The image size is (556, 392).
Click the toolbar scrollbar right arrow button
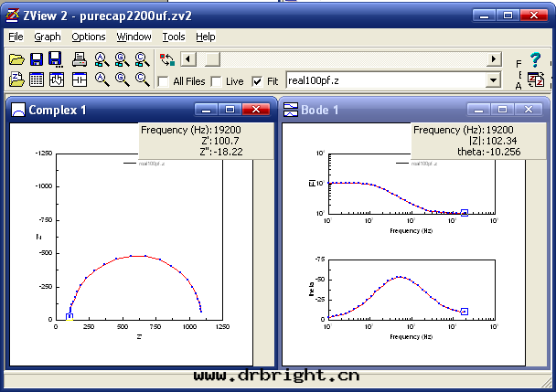pyautogui.click(x=494, y=59)
